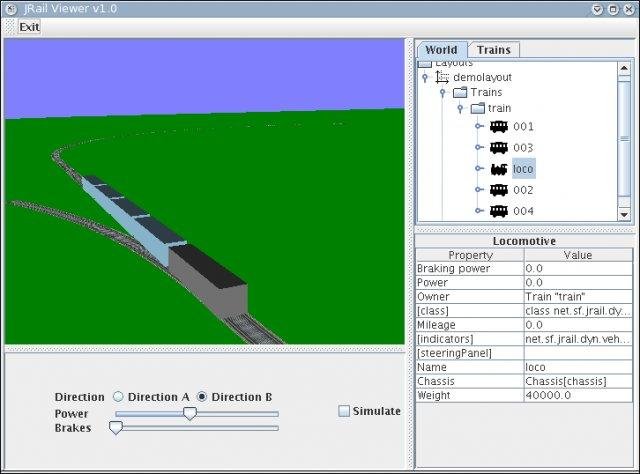Enable the Simulate checkbox
Screen dimensions: 640x474
click(x=344, y=411)
